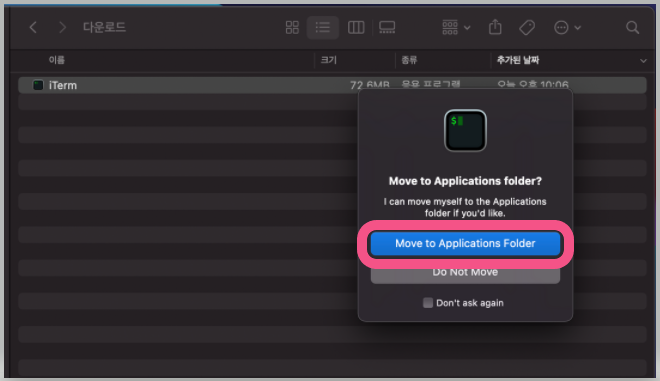Sort by the 이름 column header

tap(57, 60)
